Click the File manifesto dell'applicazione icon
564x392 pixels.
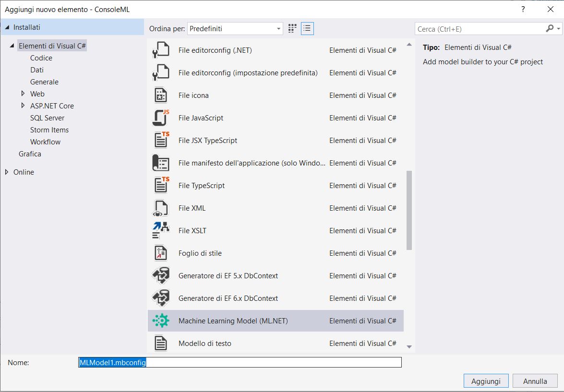(x=160, y=163)
